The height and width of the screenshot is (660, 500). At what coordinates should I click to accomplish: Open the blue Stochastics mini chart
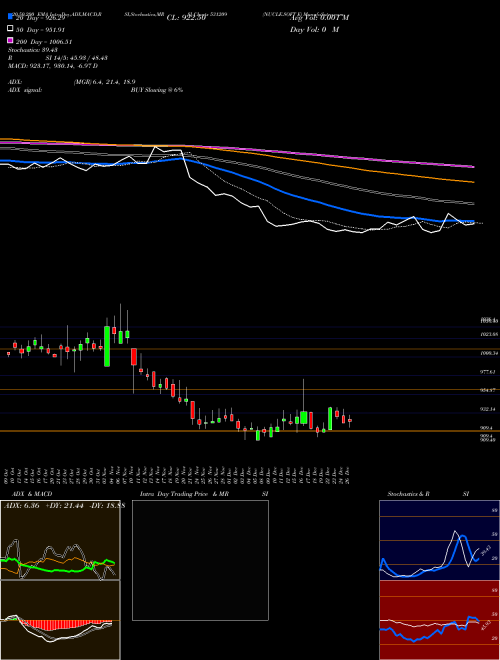coord(439,540)
